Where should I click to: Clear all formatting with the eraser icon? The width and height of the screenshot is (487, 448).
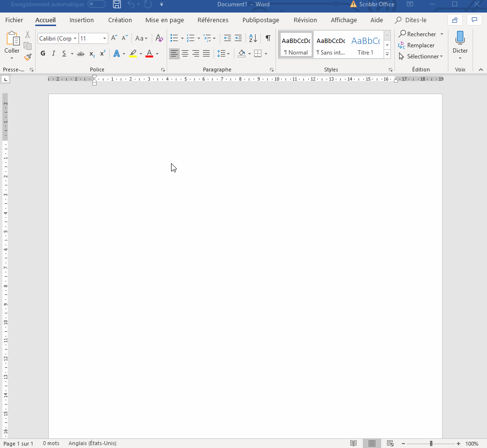coord(159,38)
